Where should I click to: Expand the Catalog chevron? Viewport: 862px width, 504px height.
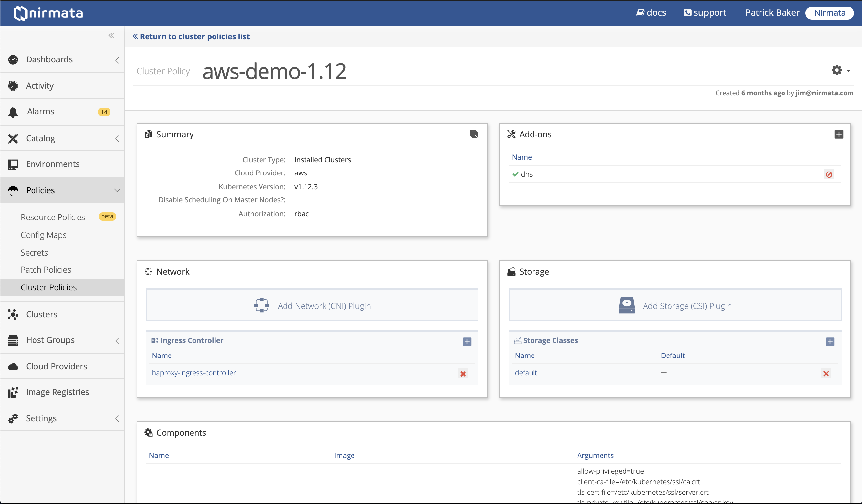(117, 139)
